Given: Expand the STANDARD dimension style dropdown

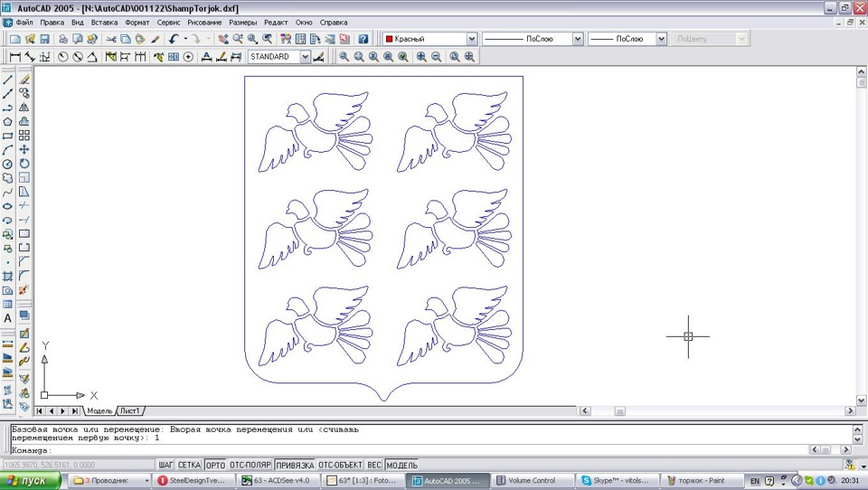Looking at the screenshot, I should 306,57.
